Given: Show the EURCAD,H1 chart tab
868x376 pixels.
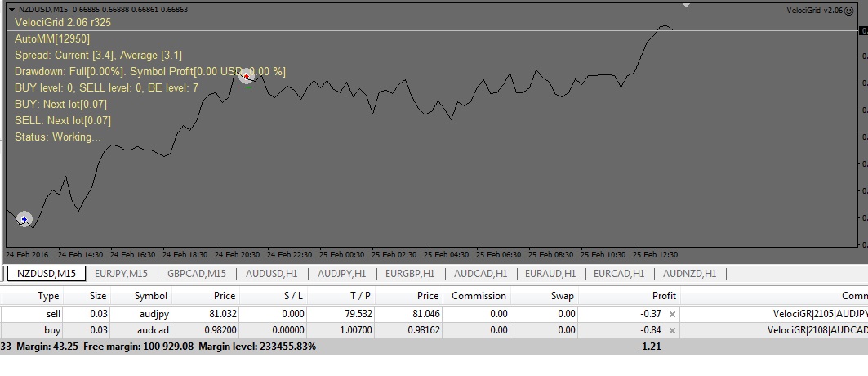Looking at the screenshot, I should coord(618,274).
